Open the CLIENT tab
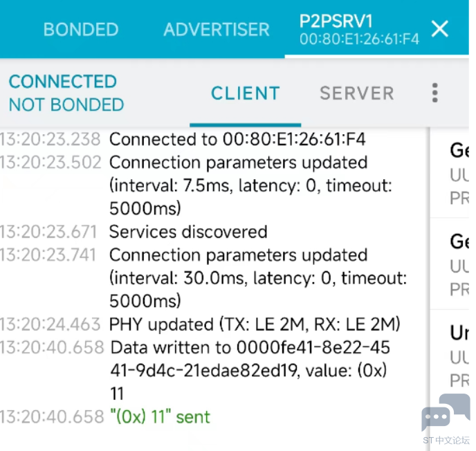The width and height of the screenshot is (476, 451). click(x=245, y=93)
